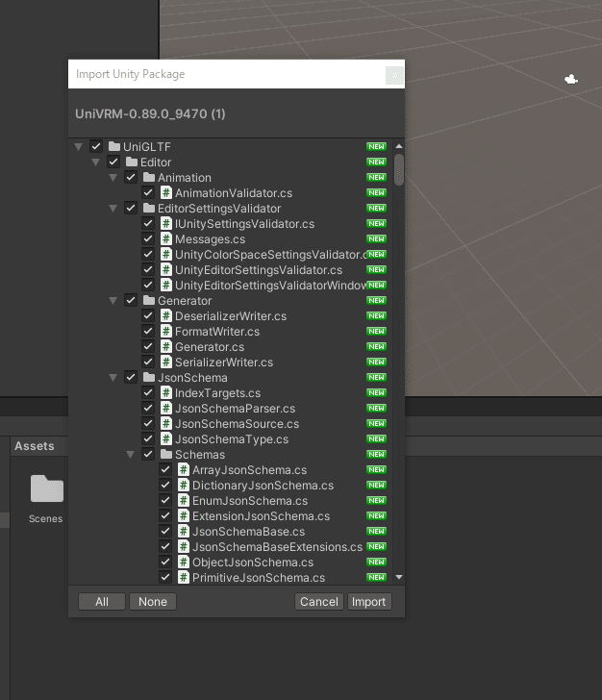Uncheck the Editor folder checkbox
602x700 pixels.
113,162
